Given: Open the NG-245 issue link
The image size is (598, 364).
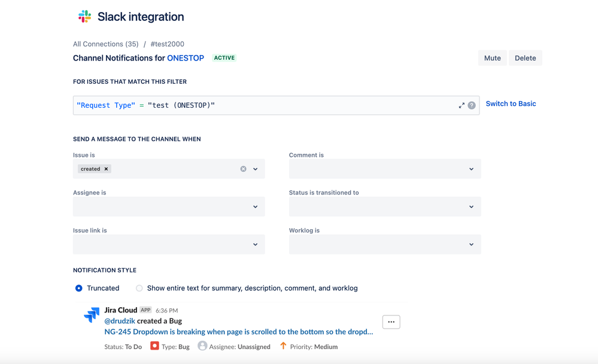Looking at the screenshot, I should (239, 332).
